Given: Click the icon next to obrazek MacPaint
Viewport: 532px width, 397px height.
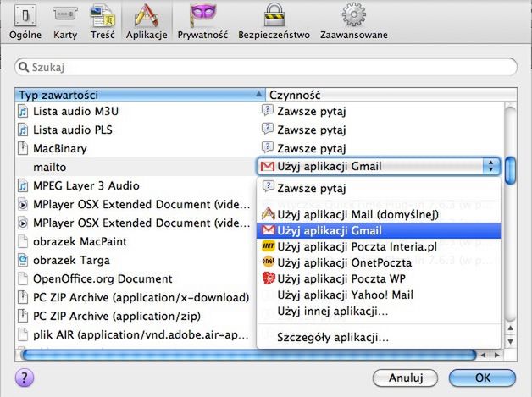Looking at the screenshot, I should pyautogui.click(x=23, y=242).
